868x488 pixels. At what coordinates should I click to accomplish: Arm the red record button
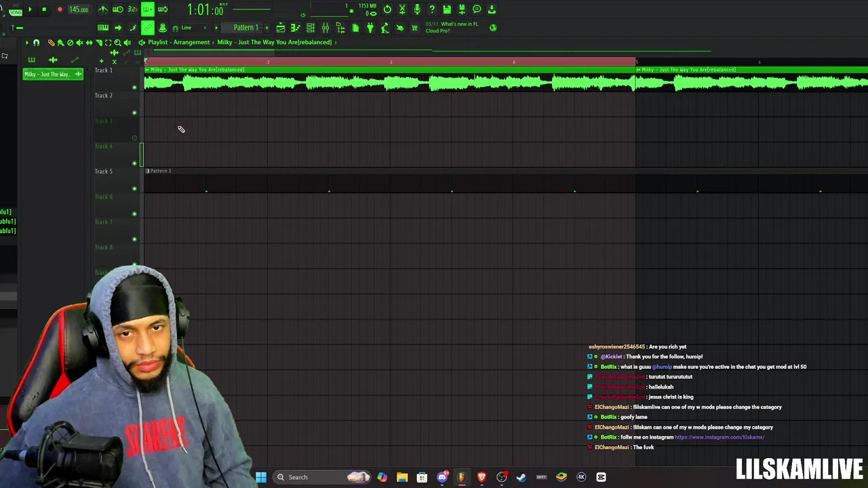(x=60, y=9)
